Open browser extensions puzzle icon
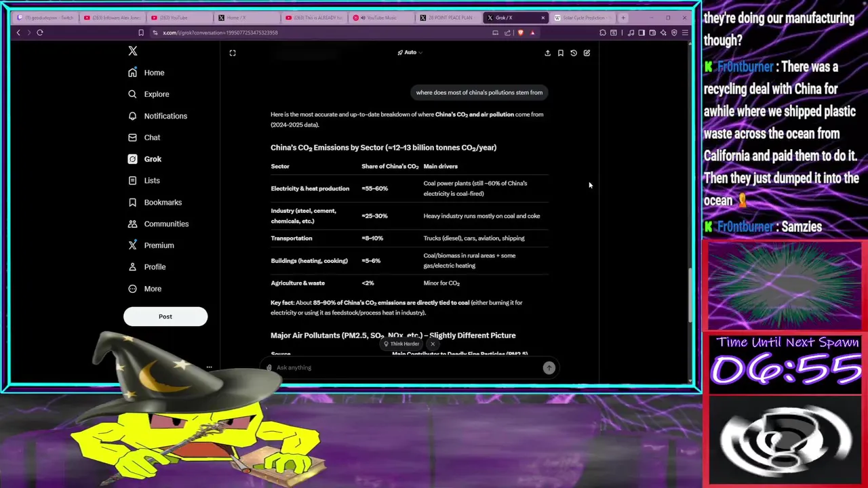The image size is (868, 488). point(603,33)
